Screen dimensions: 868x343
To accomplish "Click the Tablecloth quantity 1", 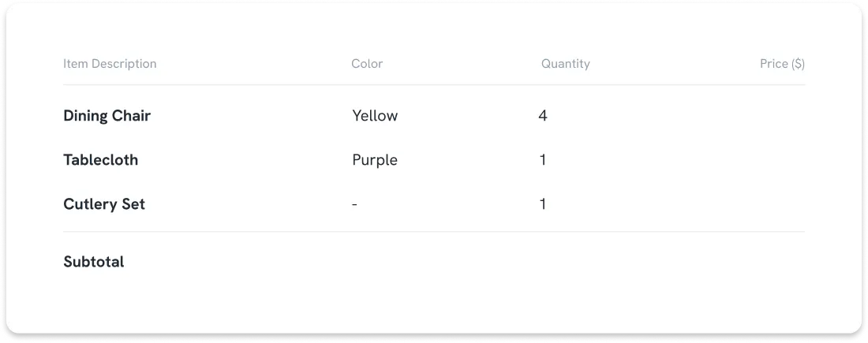I will [x=543, y=160].
